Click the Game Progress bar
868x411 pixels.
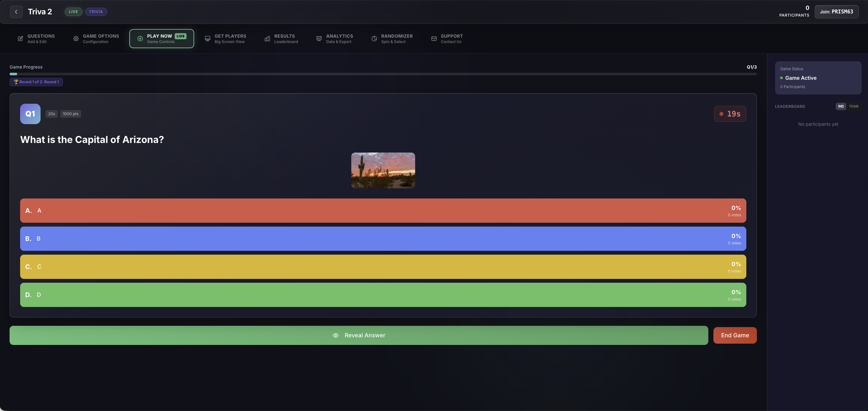pos(383,74)
